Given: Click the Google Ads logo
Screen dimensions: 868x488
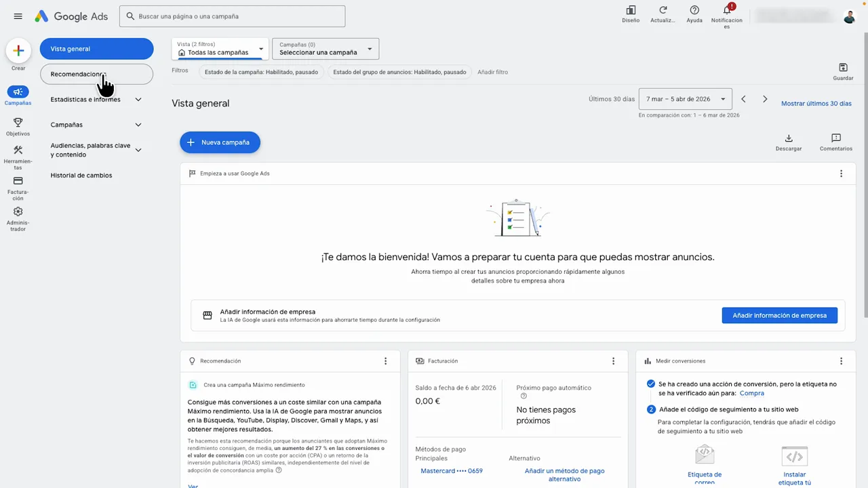Looking at the screenshot, I should [x=71, y=16].
